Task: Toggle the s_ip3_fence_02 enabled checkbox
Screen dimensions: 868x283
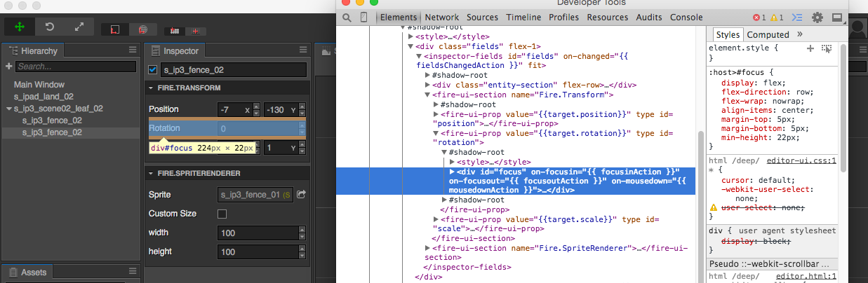Action: (153, 70)
